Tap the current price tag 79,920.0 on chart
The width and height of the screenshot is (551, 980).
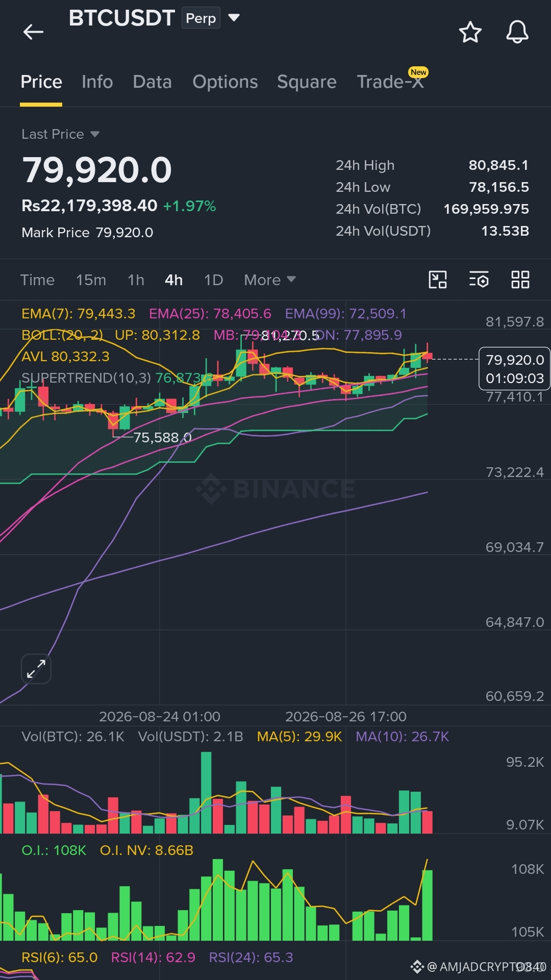point(514,368)
